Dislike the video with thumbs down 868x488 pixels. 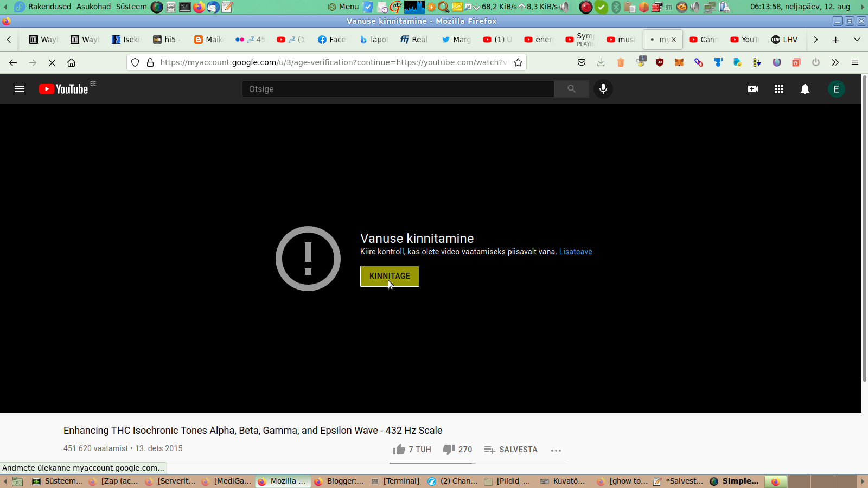[x=457, y=450]
